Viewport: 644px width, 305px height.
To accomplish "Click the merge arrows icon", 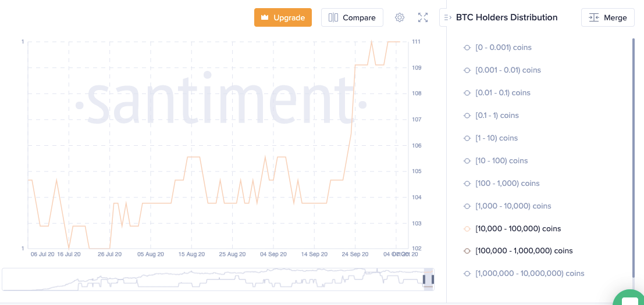I will (x=594, y=17).
